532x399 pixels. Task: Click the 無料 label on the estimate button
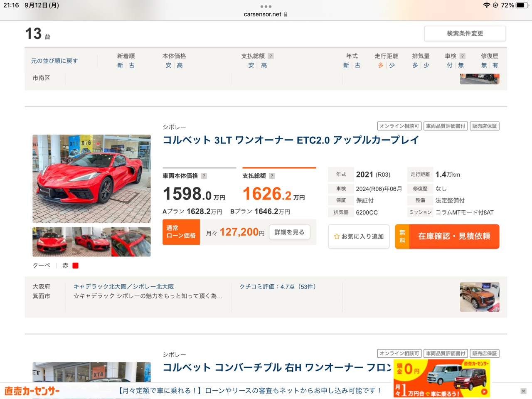point(402,236)
